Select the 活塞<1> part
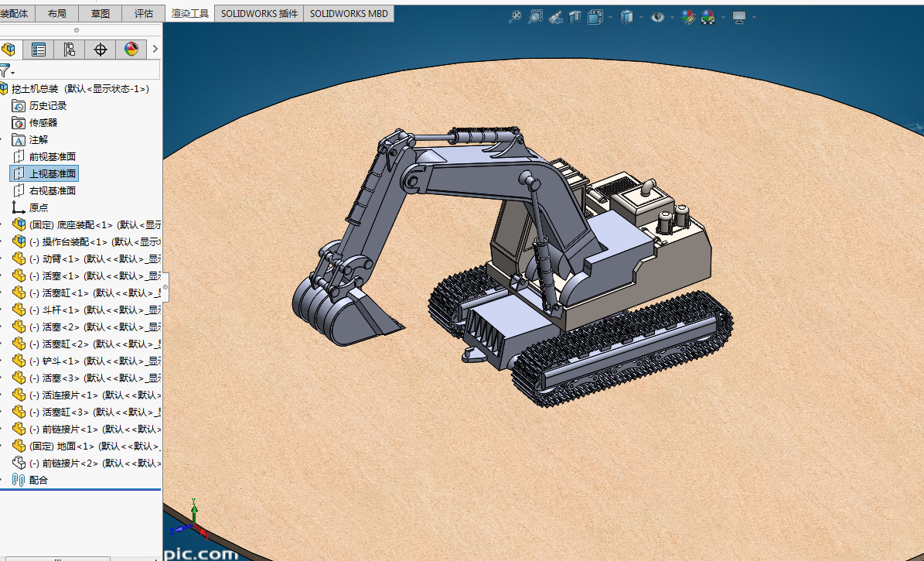 coord(86,275)
